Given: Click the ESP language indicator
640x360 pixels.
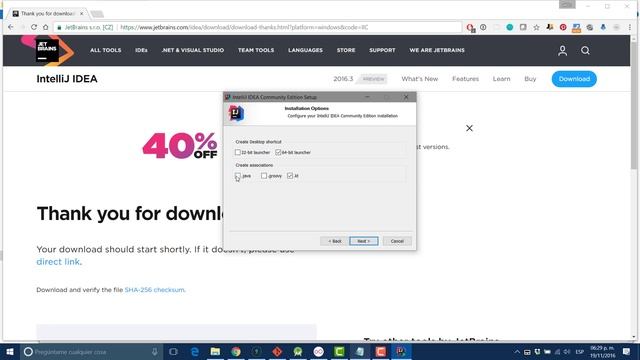Looking at the screenshot, I should coord(580,351).
